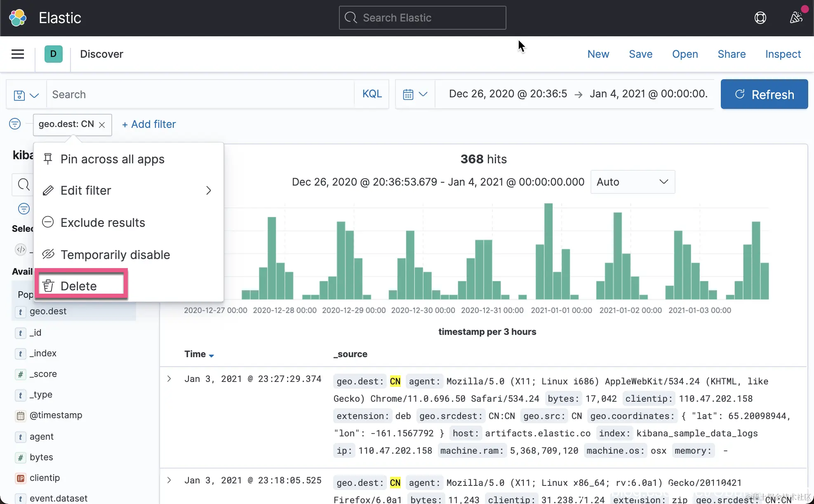Viewport: 814px width, 504px height.
Task: Open the newsfeed celebration icon
Action: coord(796,18)
